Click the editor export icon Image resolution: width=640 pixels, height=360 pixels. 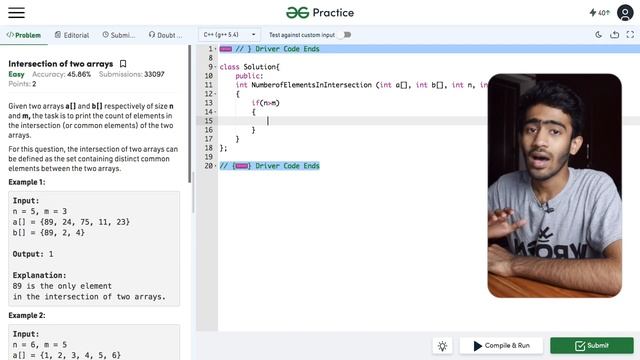pos(614,35)
